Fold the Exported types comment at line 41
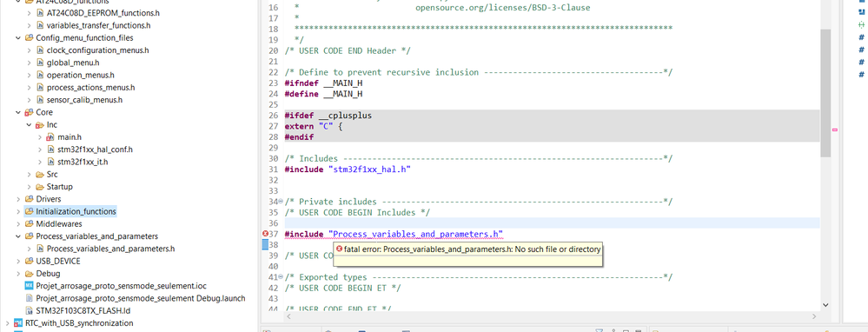This screenshot has width=868, height=332. pyautogui.click(x=281, y=276)
